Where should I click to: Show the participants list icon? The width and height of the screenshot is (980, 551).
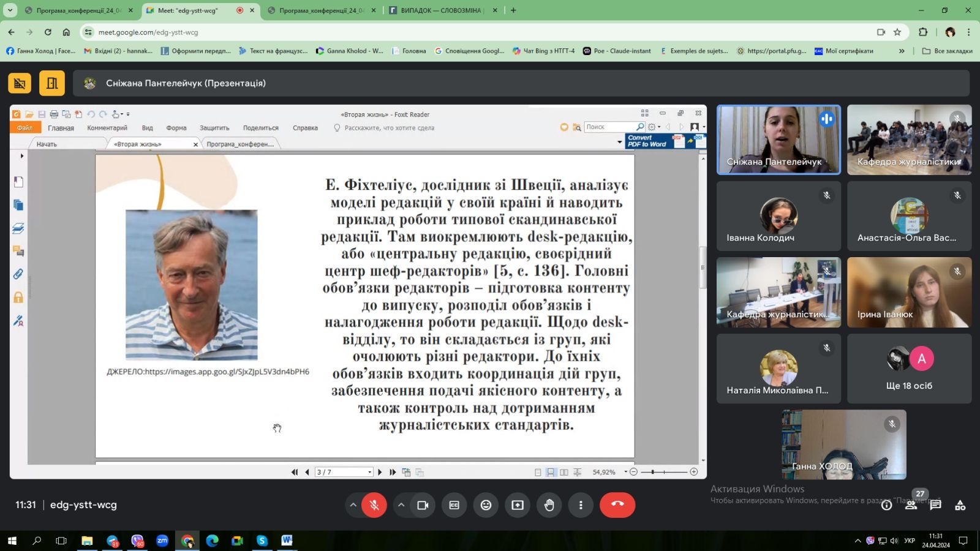911,505
